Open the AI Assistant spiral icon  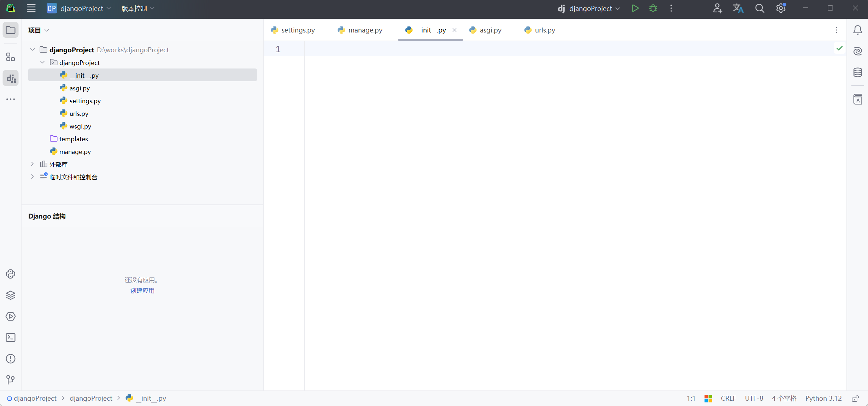(x=858, y=51)
